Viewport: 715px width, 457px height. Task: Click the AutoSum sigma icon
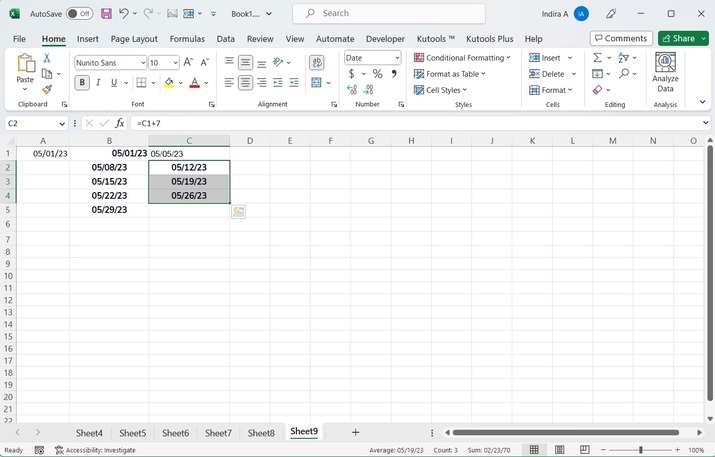pos(597,58)
